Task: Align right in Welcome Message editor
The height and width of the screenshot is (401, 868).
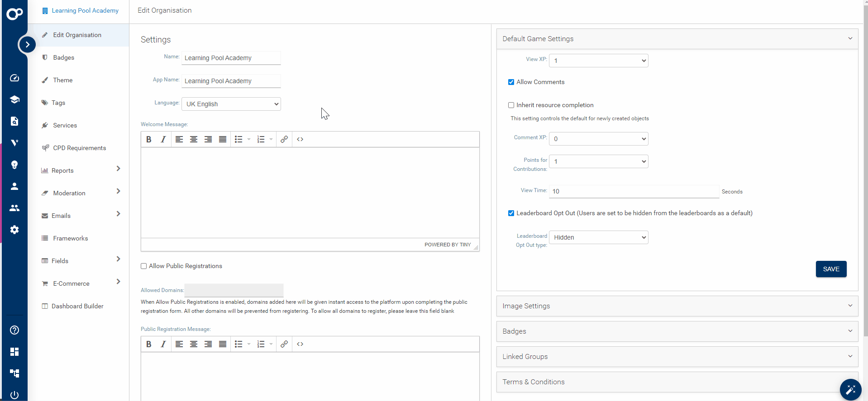Action: pos(208,139)
